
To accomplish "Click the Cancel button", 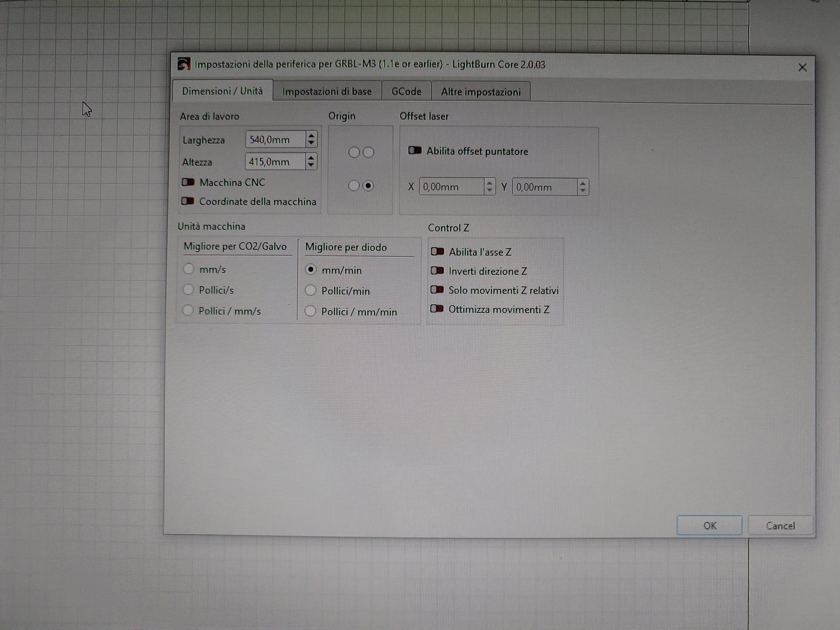I will pos(780,525).
